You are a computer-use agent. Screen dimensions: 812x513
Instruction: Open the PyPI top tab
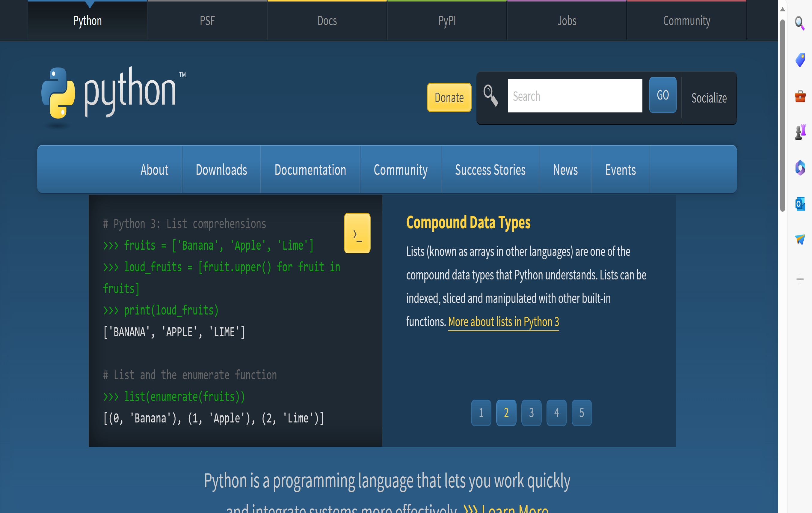pos(447,21)
